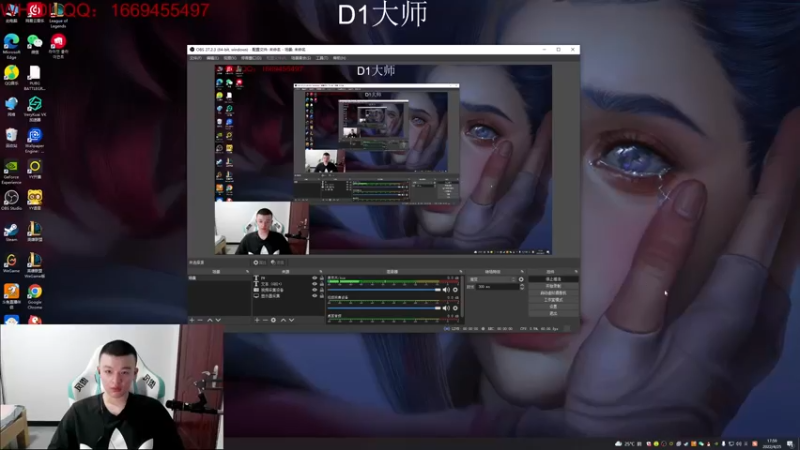800x450 pixels.
Task: Launch the VeryKuai VK accelerator shortcut
Action: (x=35, y=109)
